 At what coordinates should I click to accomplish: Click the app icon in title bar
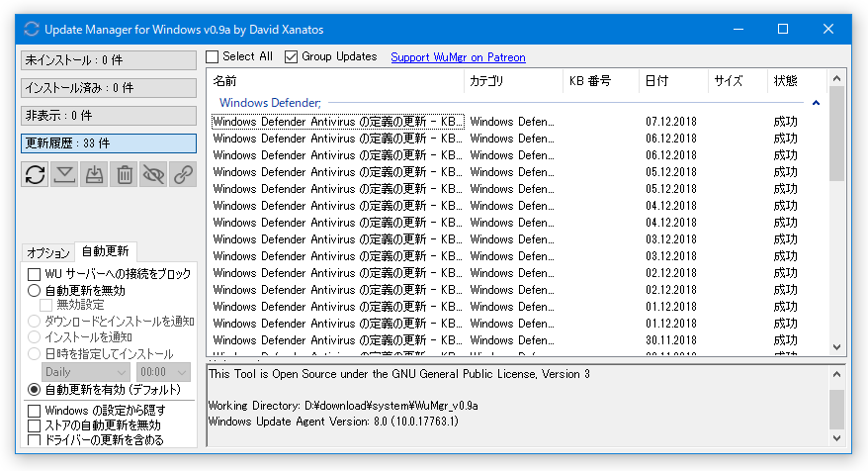click(x=32, y=29)
